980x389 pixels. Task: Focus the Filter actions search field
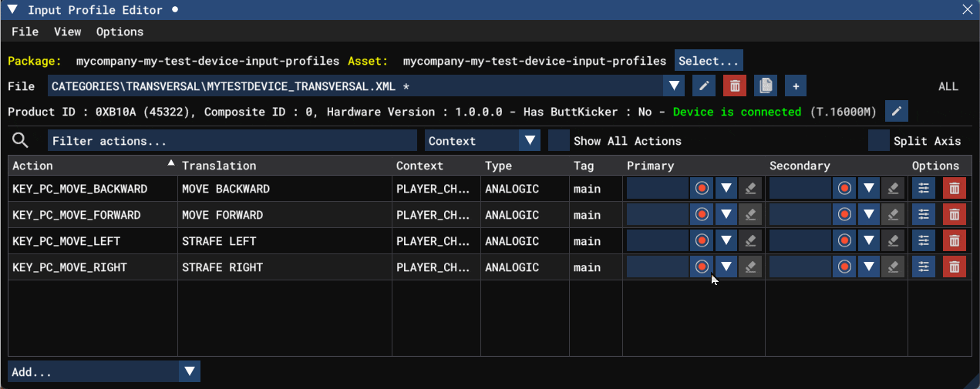click(x=232, y=141)
